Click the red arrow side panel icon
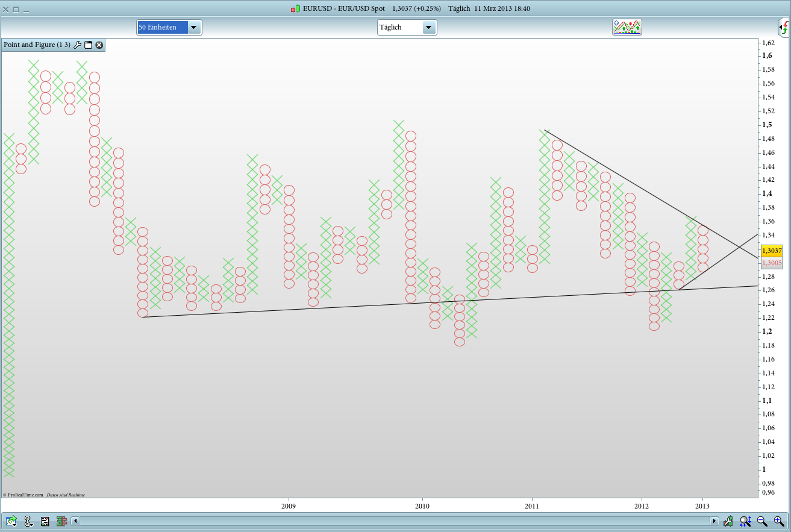 pyautogui.click(x=784, y=27)
